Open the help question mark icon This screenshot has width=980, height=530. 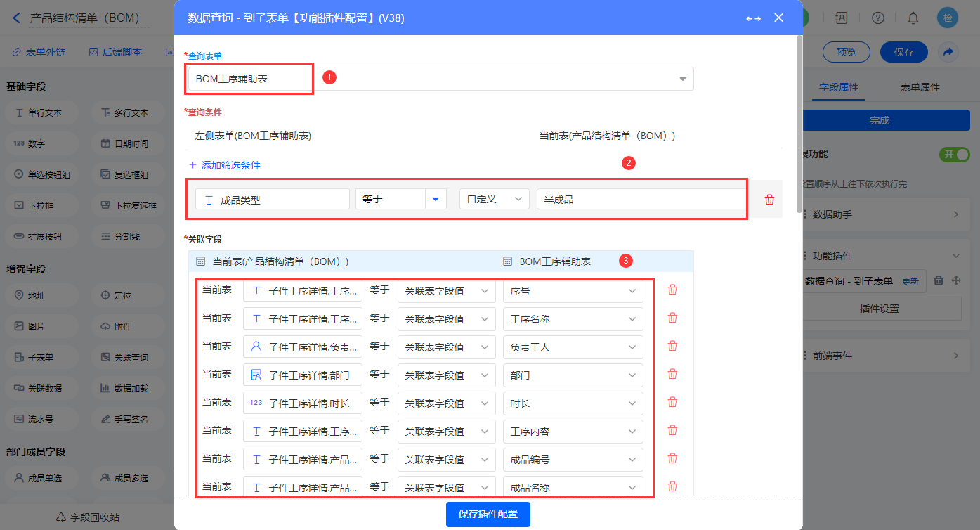point(877,18)
